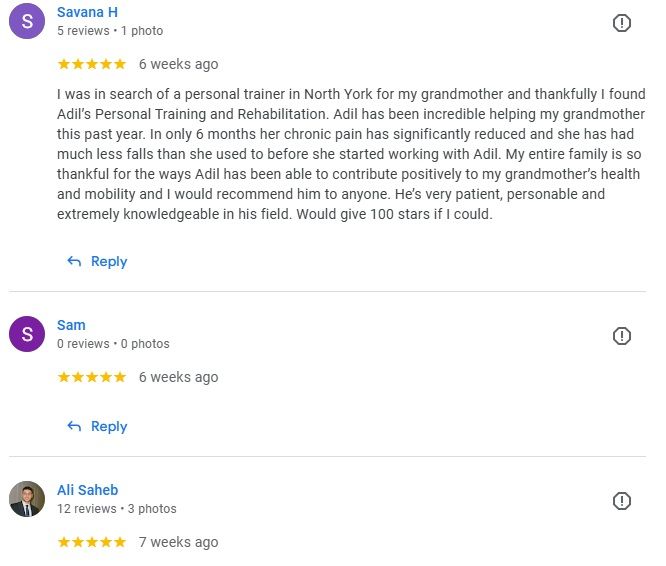
Task: Click Ali Saheb's five-star rating
Action: coord(92,542)
